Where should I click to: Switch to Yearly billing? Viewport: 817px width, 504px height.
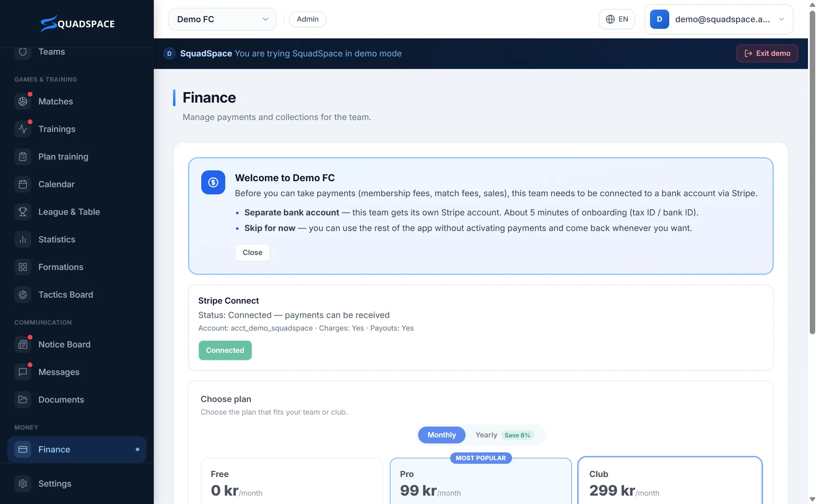[486, 435]
